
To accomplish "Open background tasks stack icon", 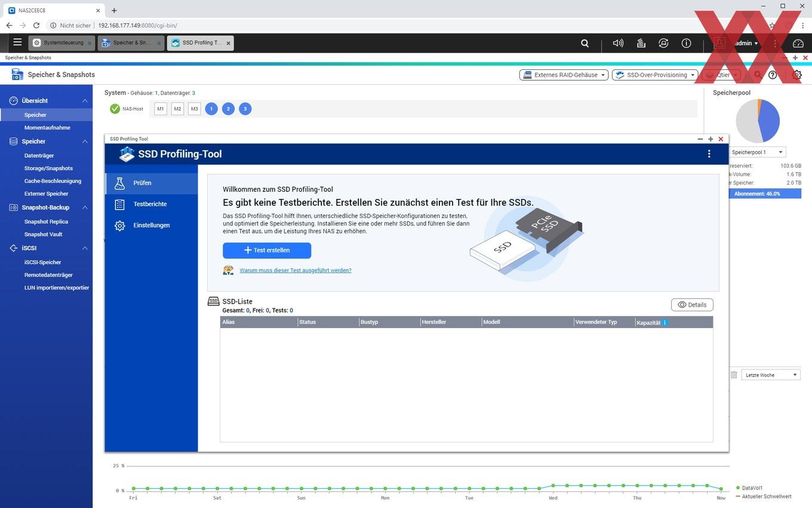I will pos(641,43).
